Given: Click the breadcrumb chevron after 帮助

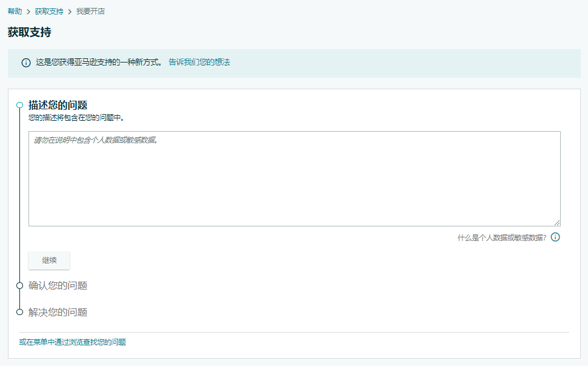Looking at the screenshot, I should [28, 12].
